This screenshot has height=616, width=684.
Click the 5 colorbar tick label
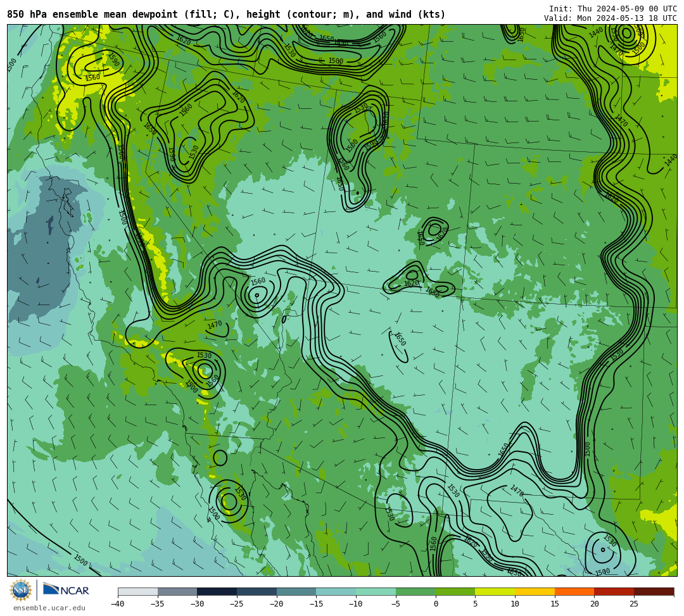coord(476,604)
